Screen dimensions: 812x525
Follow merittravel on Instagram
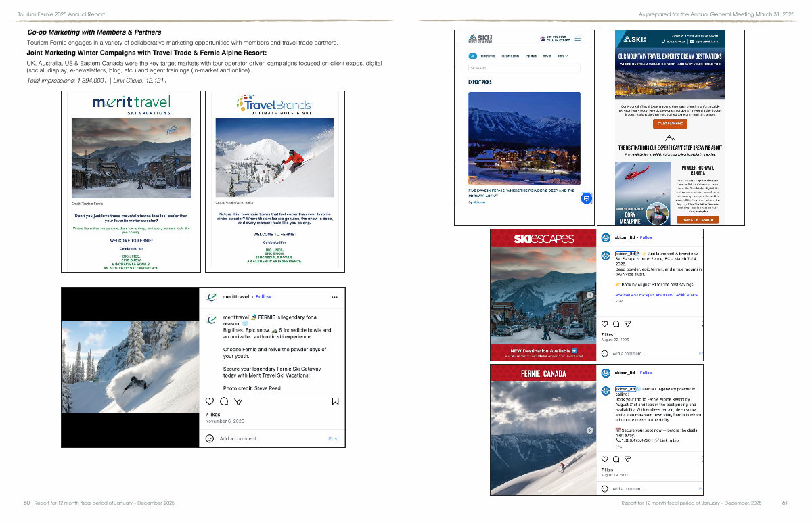tap(263, 297)
